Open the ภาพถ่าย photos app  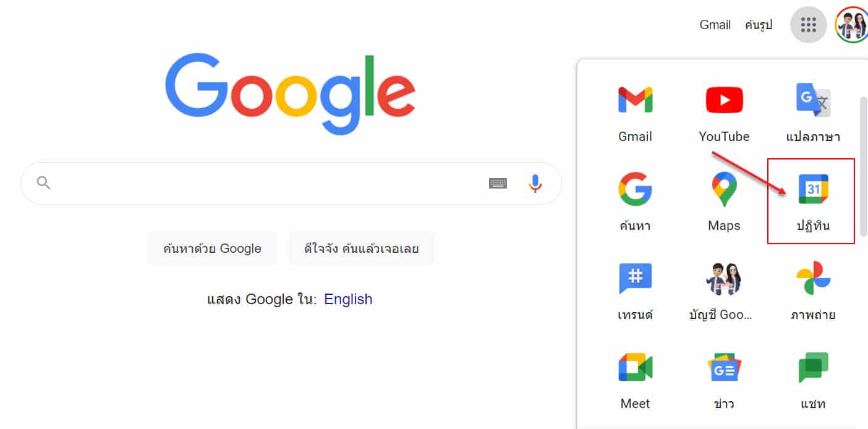coord(813,292)
